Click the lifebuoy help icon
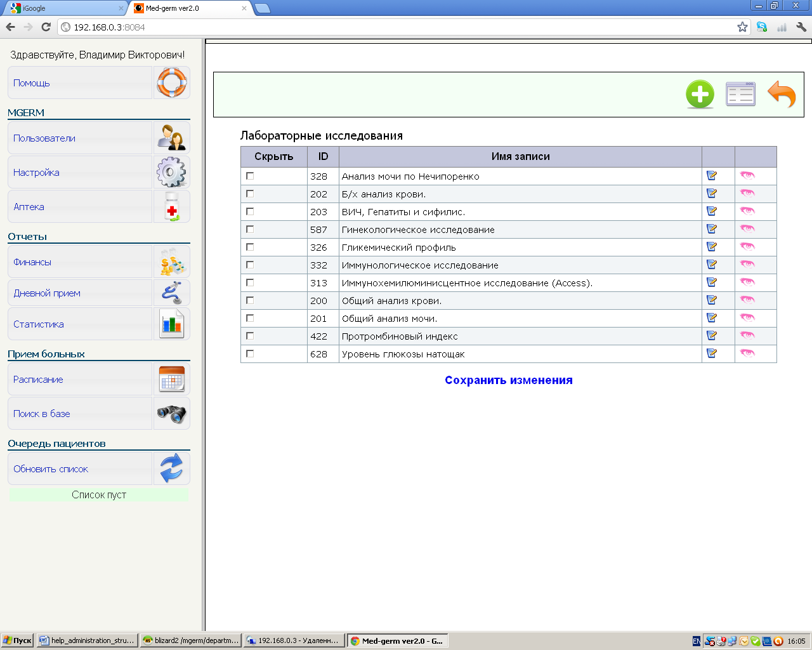This screenshot has width=812, height=650. pyautogui.click(x=171, y=83)
